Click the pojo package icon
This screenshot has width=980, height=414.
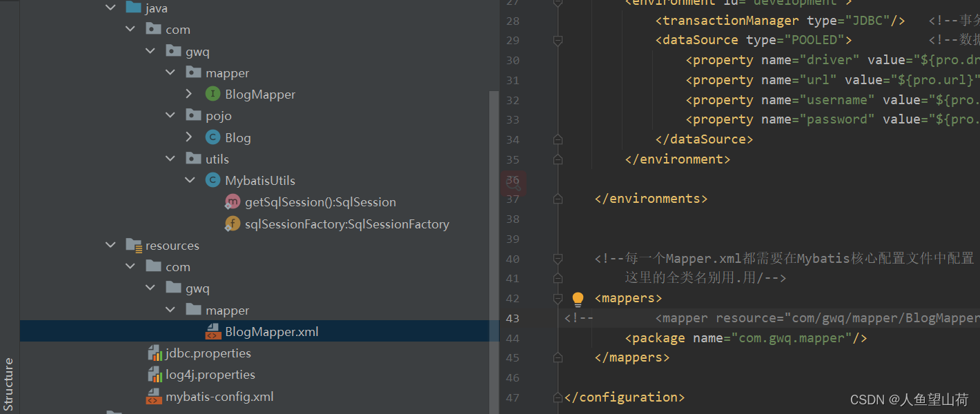coord(194,115)
